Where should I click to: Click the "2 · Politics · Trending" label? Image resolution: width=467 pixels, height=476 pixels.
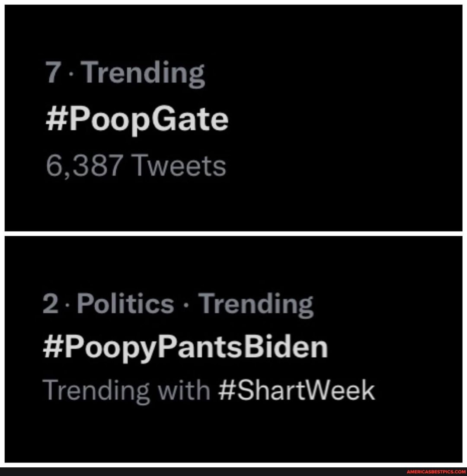coord(178,304)
